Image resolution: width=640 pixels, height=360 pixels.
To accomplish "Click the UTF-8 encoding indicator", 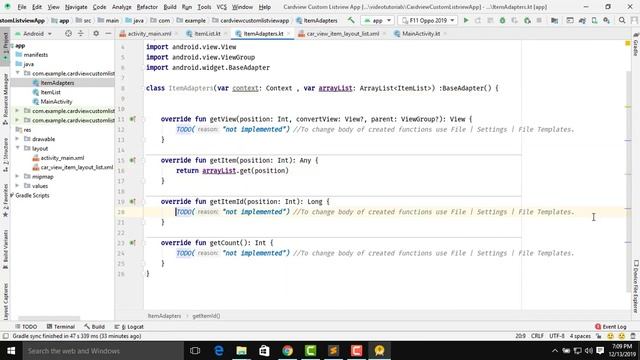I will point(557,336).
